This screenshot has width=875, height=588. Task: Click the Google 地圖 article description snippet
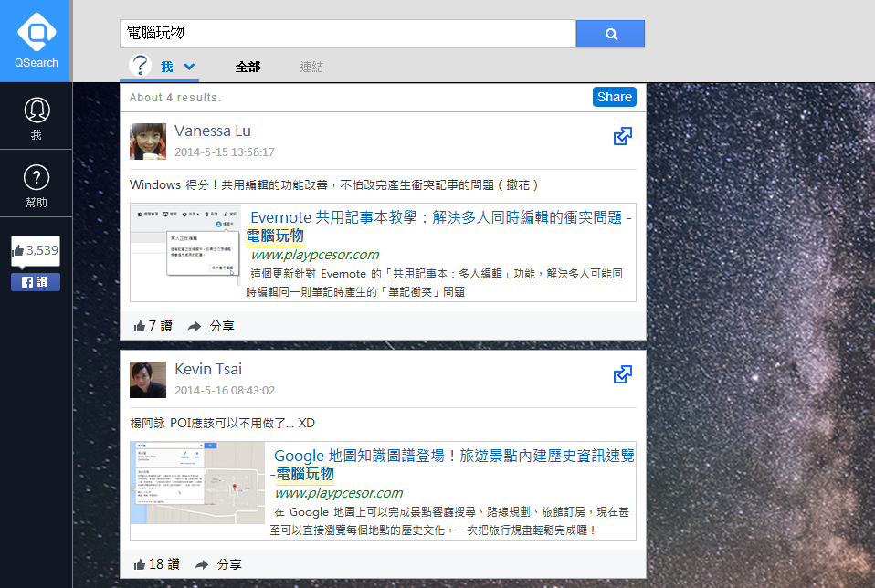449,521
